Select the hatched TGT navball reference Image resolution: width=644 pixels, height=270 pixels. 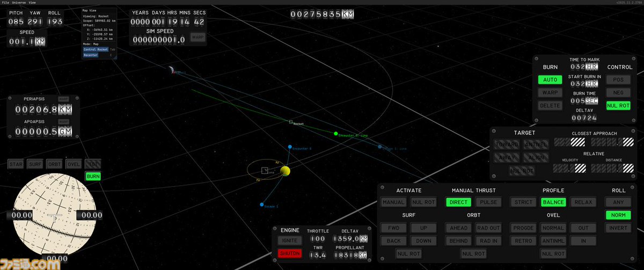93,164
